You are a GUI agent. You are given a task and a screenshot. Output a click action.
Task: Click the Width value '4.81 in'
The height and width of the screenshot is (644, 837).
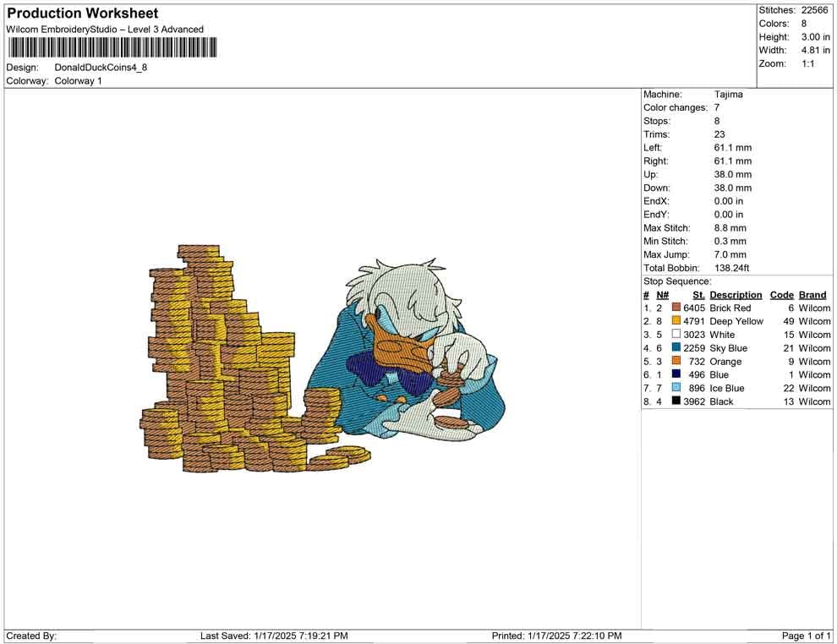coord(815,50)
